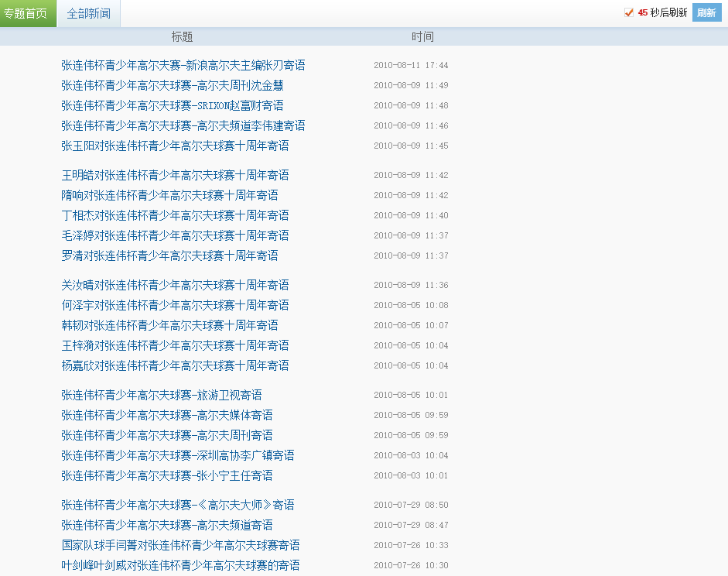
Task: Open the 叶剑峰叶剑威 message link
Action: pos(180,565)
